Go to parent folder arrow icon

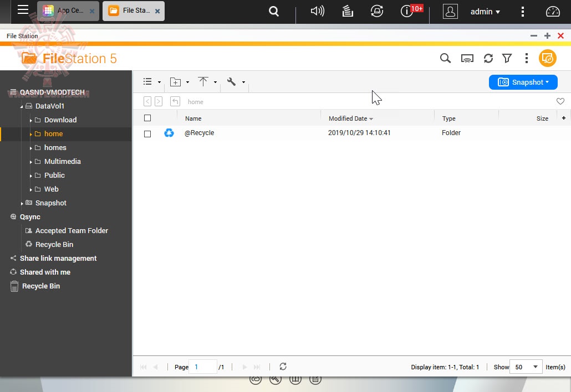click(x=175, y=101)
